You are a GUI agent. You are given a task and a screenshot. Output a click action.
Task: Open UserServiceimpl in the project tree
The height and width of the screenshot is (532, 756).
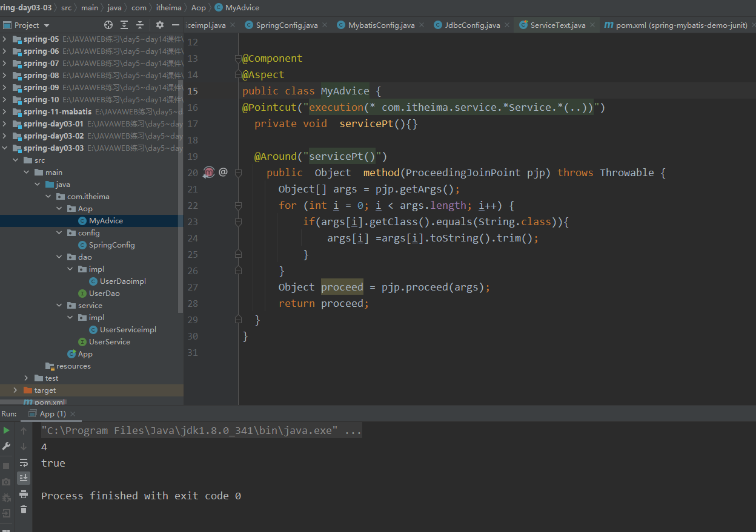(128, 330)
